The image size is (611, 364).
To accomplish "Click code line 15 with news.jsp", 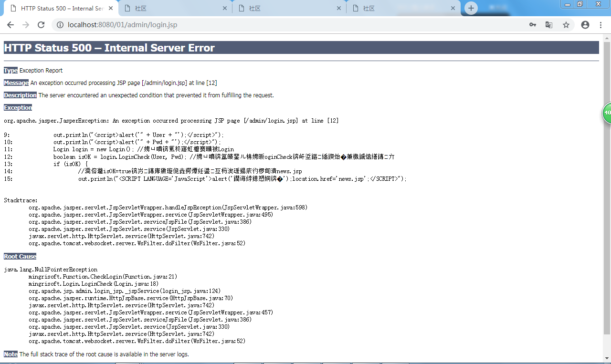I will [x=205, y=178].
